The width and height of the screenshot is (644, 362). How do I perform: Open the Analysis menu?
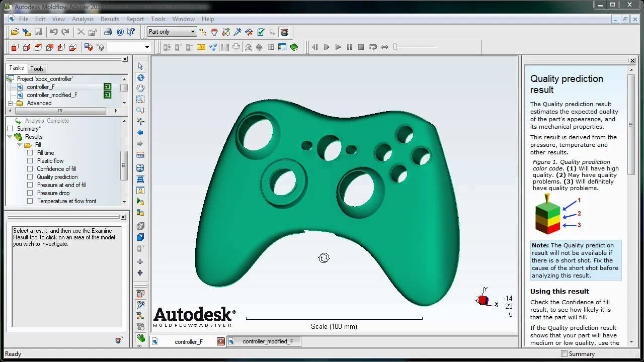(x=83, y=19)
